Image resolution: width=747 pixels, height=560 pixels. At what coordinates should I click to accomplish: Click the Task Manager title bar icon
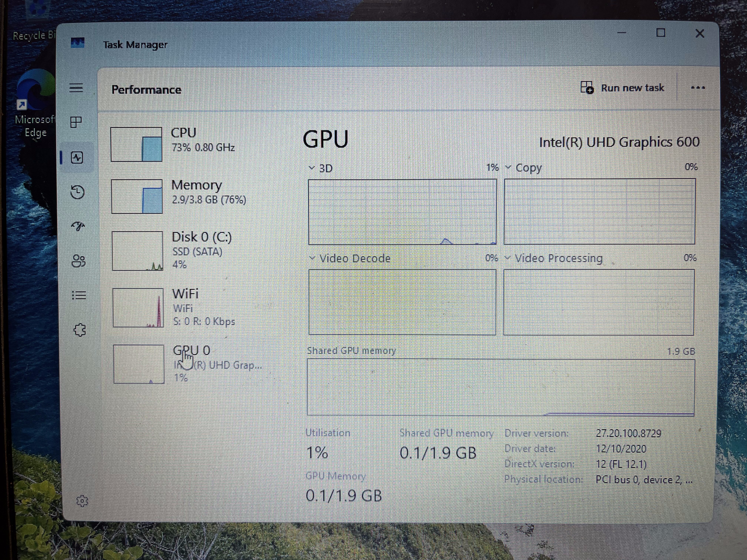78,43
